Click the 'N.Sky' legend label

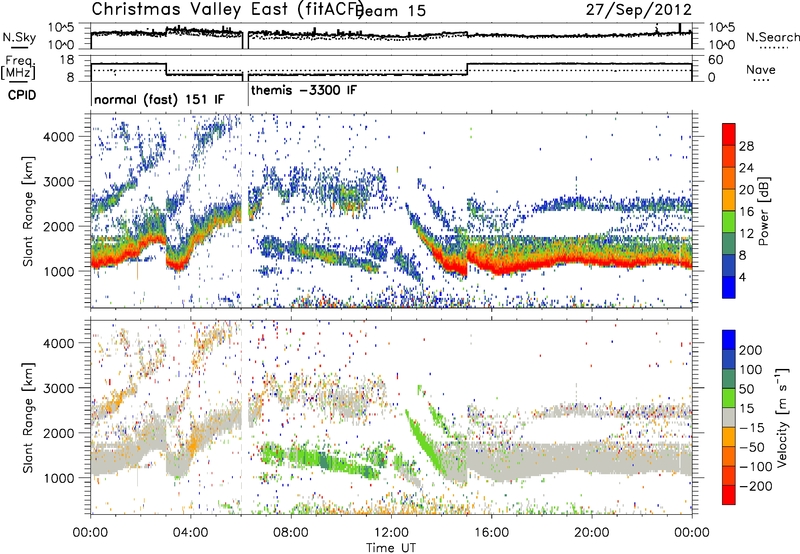(19, 37)
